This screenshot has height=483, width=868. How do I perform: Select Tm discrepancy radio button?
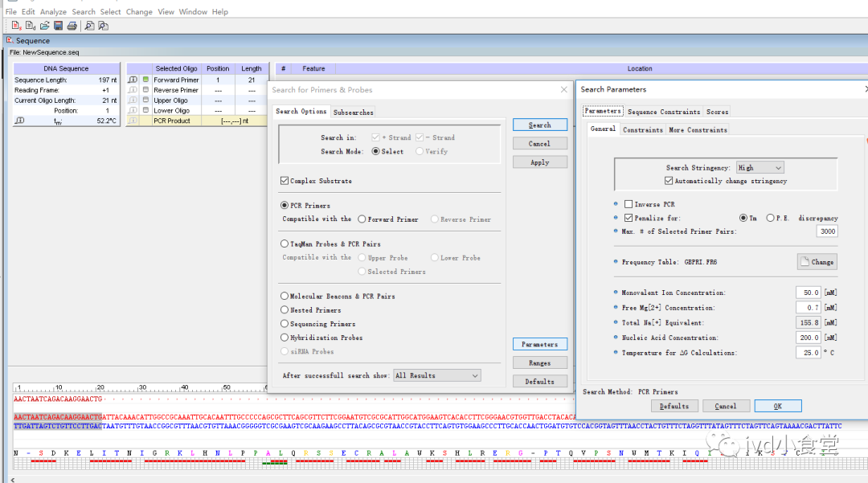[743, 218]
